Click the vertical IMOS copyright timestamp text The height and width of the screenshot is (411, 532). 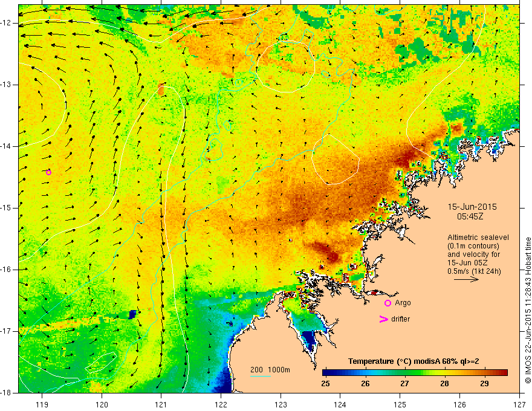click(x=528, y=310)
